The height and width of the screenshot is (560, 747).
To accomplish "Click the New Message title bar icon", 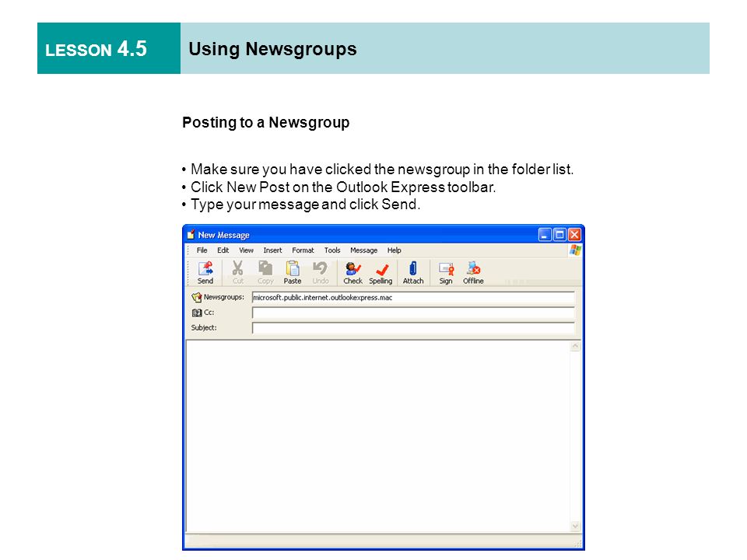I will click(x=191, y=234).
